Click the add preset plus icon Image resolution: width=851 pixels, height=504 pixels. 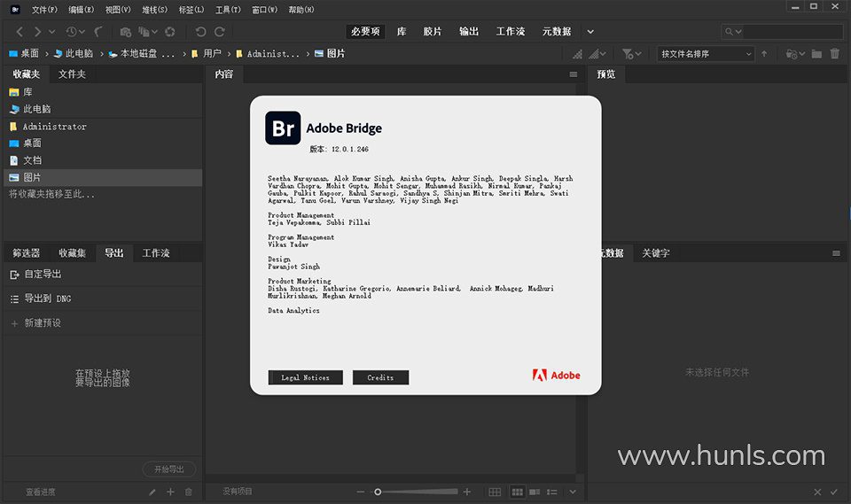(170, 492)
